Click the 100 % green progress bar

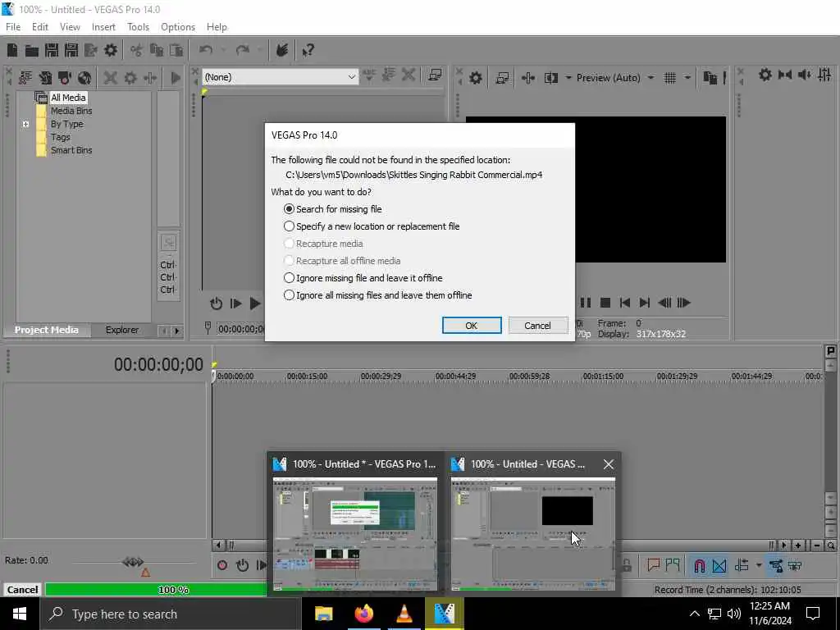point(156,589)
